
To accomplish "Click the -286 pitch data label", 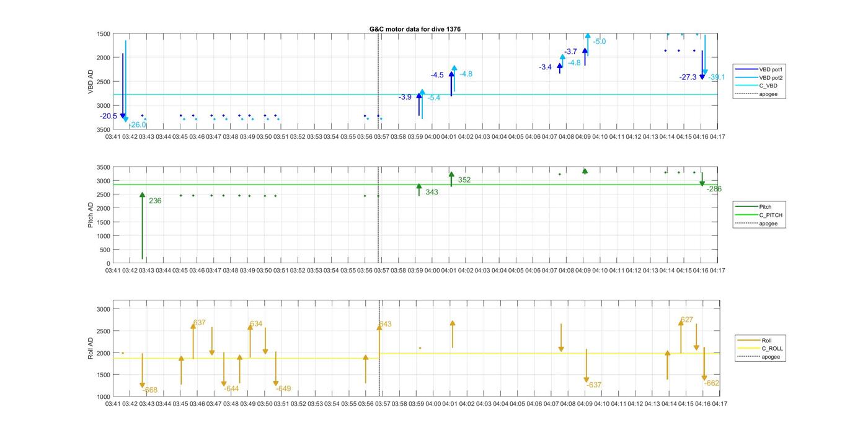I will click(714, 189).
